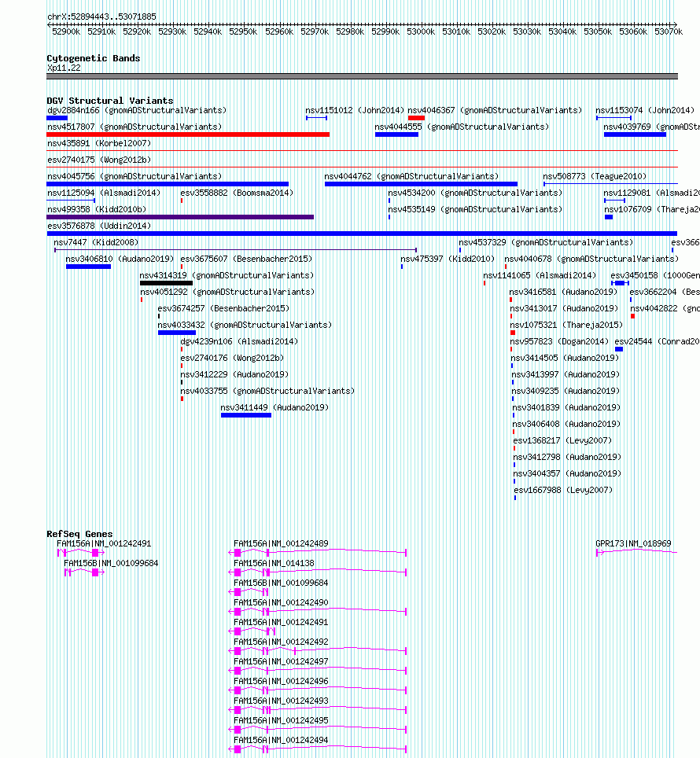This screenshot has height=758, width=700.
Task: Open dgv4239n106 (Alsmadi2014) label
Action: [x=239, y=342]
